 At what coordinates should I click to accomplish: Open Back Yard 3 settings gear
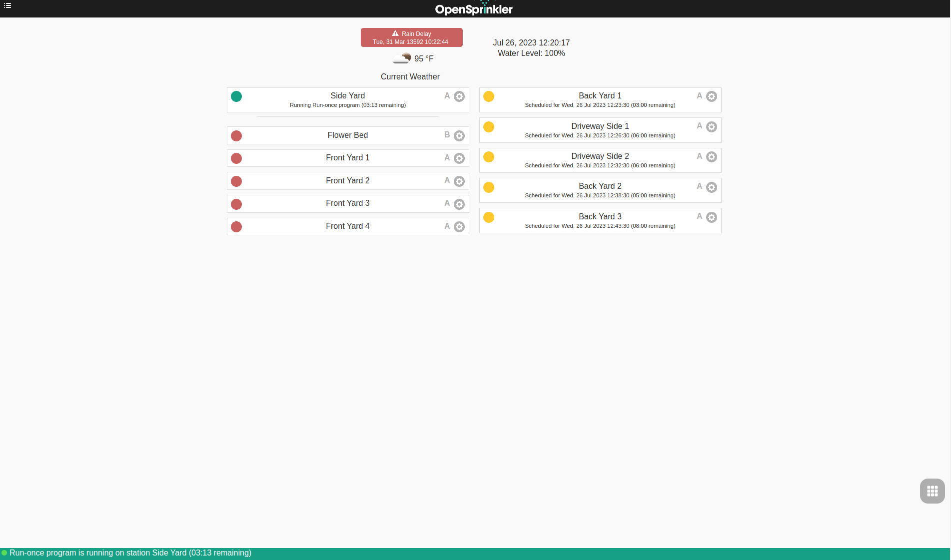point(711,217)
